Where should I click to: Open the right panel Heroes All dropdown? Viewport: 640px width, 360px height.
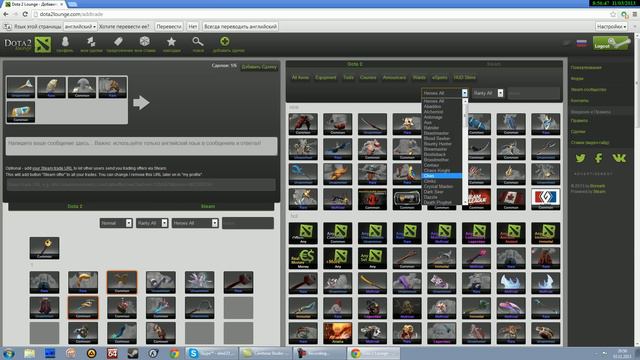click(x=444, y=93)
